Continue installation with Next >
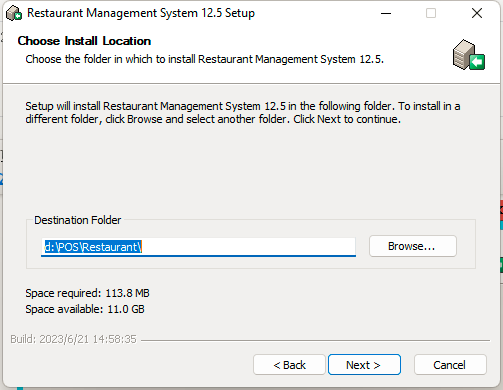 [x=364, y=365]
